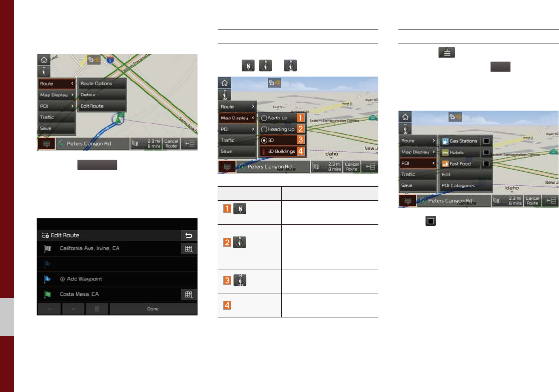
Task: Open the map icon for California Ave, Irvine
Action: pyautogui.click(x=189, y=249)
